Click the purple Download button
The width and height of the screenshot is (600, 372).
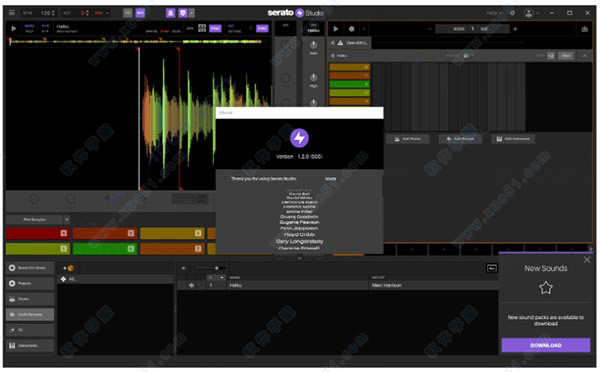click(546, 345)
